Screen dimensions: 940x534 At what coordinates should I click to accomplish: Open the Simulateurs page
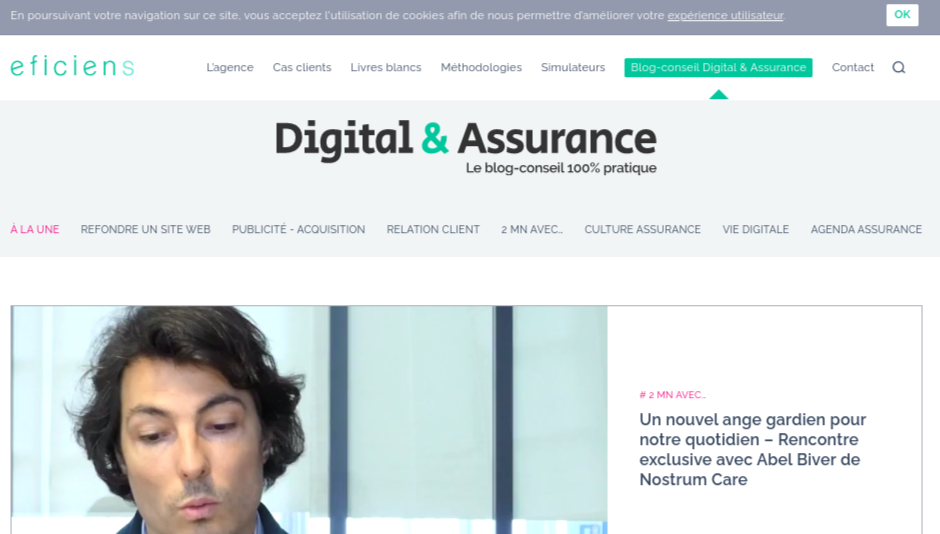click(x=573, y=67)
